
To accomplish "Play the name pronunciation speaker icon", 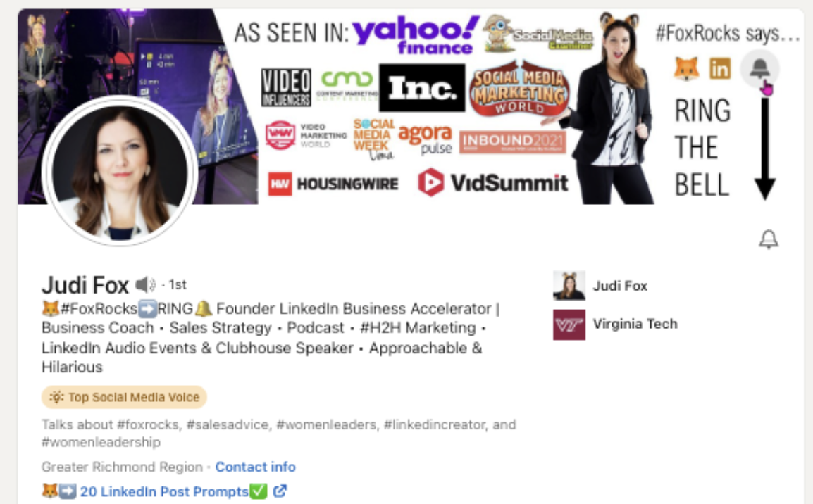I will tap(146, 284).
